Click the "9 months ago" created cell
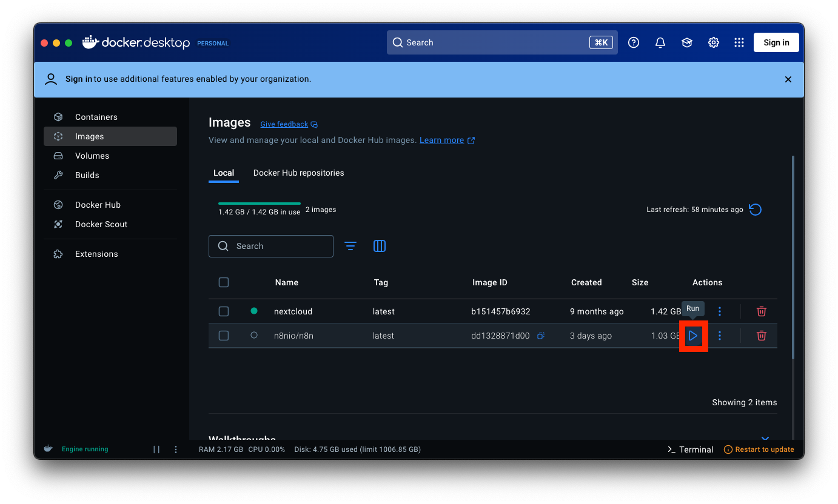 (597, 311)
